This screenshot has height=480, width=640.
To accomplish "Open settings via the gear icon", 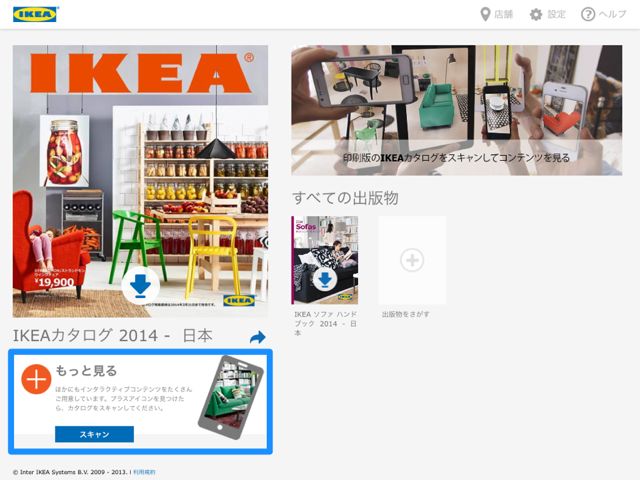I will [x=536, y=15].
